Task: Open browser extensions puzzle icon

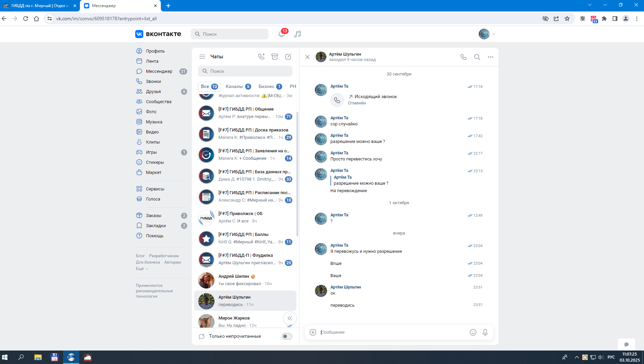Action: click(604, 19)
